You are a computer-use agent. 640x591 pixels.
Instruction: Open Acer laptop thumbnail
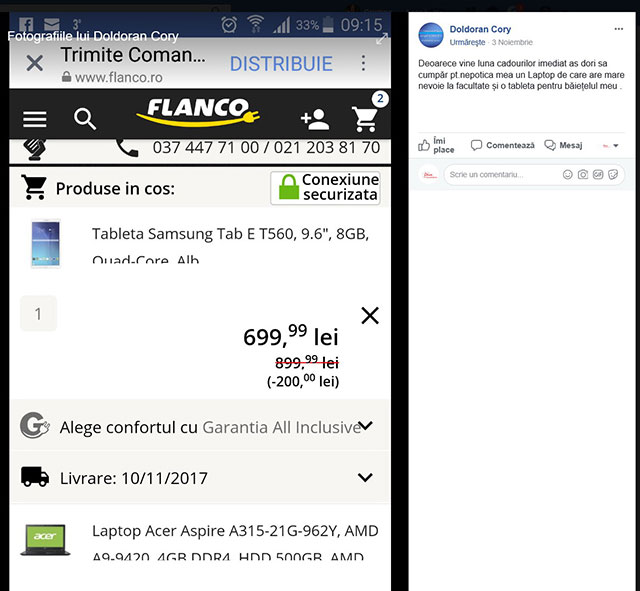(x=45, y=540)
